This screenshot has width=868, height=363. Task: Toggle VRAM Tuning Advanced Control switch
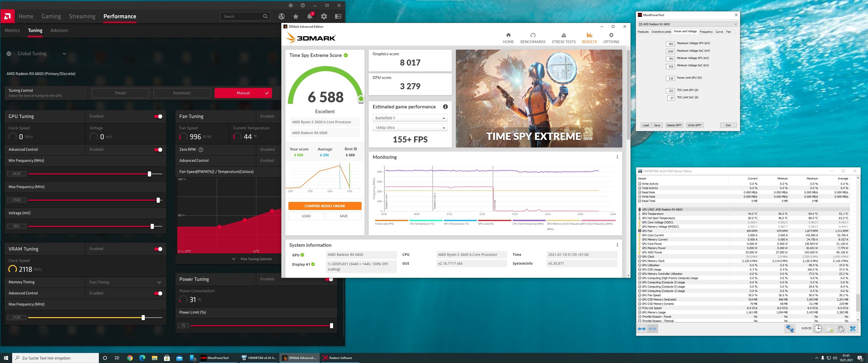(158, 293)
